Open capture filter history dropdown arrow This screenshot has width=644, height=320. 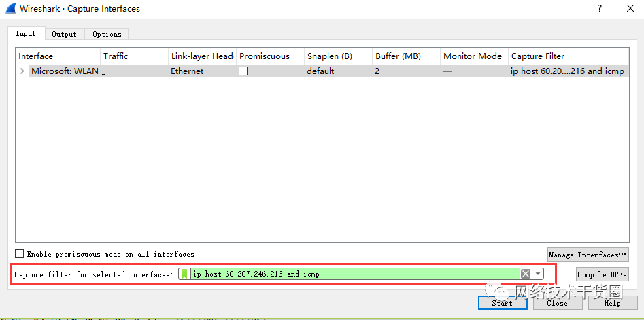pos(538,274)
